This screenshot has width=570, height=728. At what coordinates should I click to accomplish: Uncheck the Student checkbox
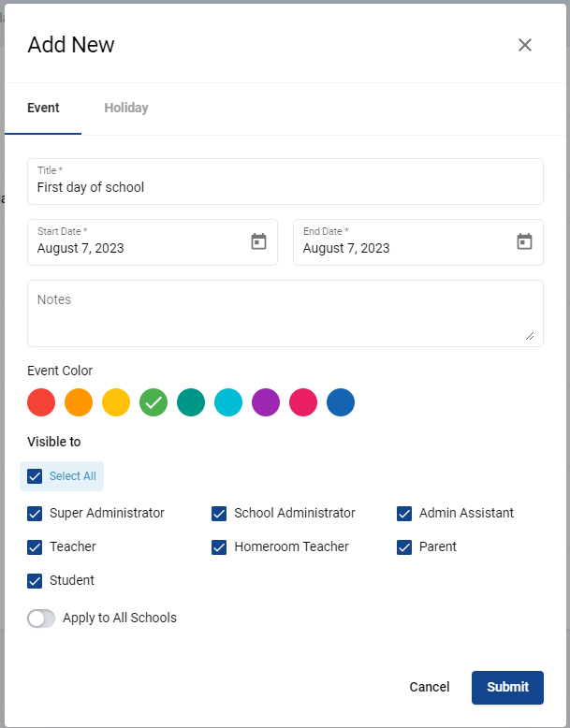pos(35,581)
